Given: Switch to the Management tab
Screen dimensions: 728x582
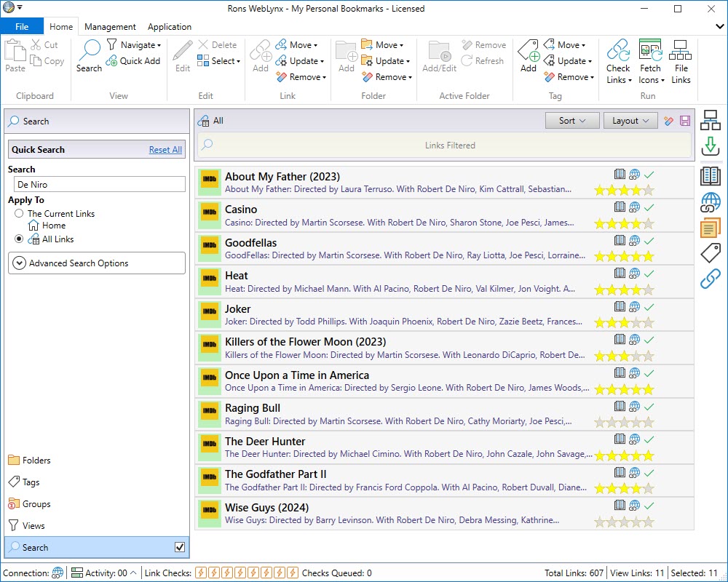Looking at the screenshot, I should pos(110,27).
